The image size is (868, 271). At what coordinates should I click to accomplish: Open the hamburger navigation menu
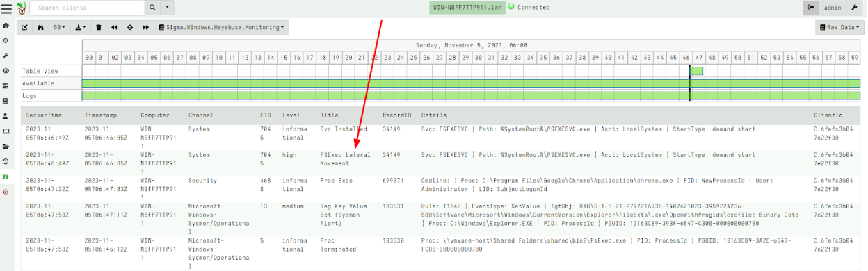tap(6, 8)
